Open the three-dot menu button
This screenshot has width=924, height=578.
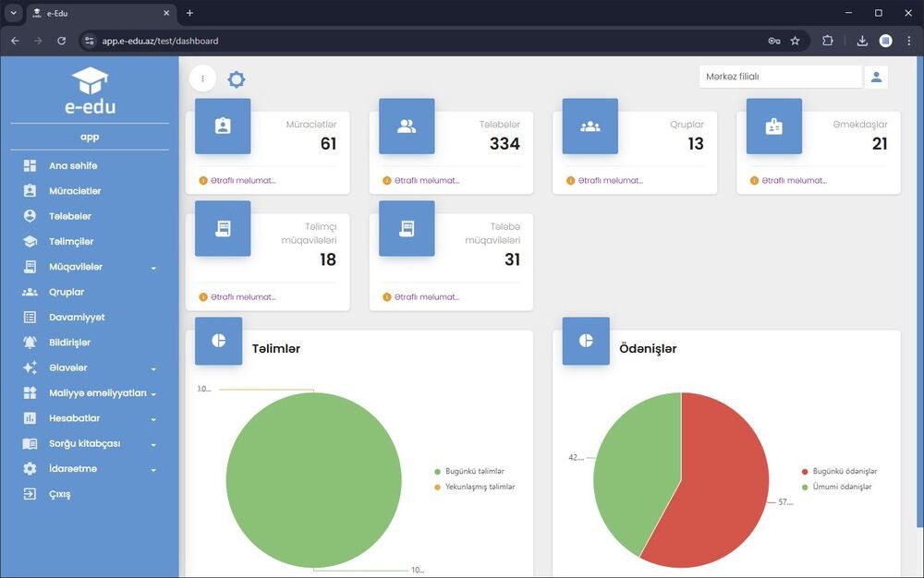pos(202,78)
